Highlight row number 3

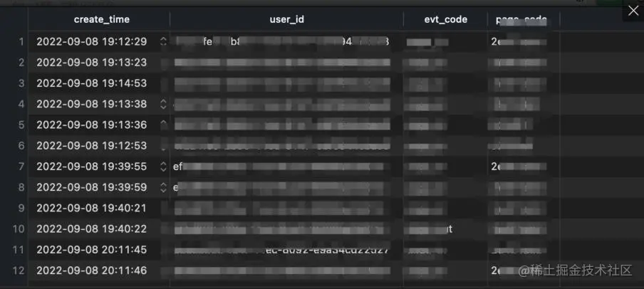[21, 83]
